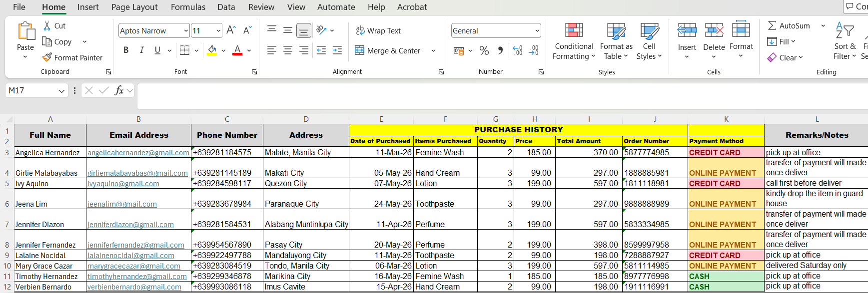Select column K header
The width and height of the screenshot is (868, 293).
point(726,119)
